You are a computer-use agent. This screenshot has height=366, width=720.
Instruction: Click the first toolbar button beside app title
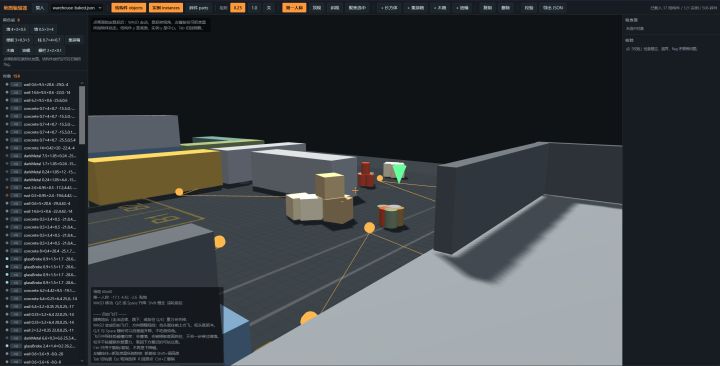(x=40, y=8)
